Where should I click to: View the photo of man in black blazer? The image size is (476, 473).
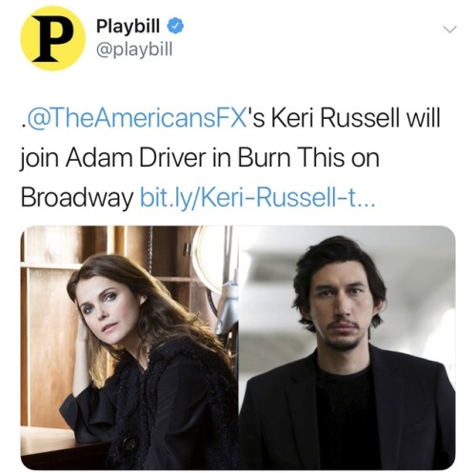coord(347,347)
